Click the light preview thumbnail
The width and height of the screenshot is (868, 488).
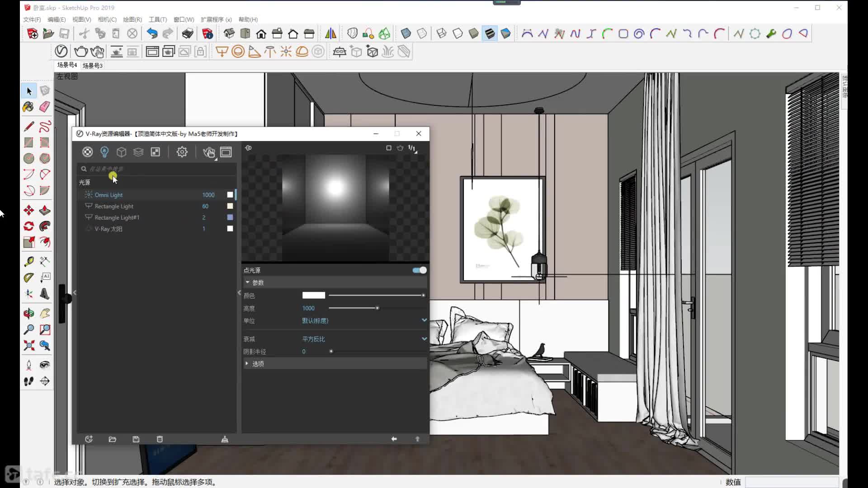(335, 208)
